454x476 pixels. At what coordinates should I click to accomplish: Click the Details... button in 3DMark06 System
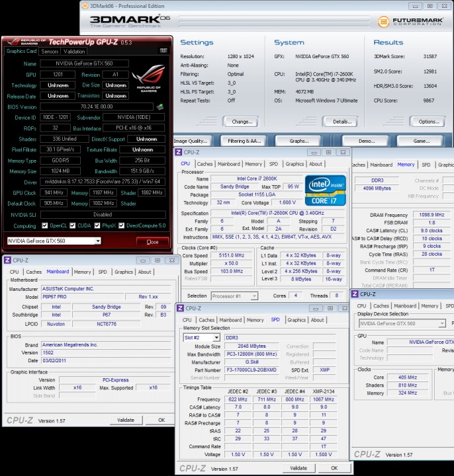pyautogui.click(x=341, y=122)
